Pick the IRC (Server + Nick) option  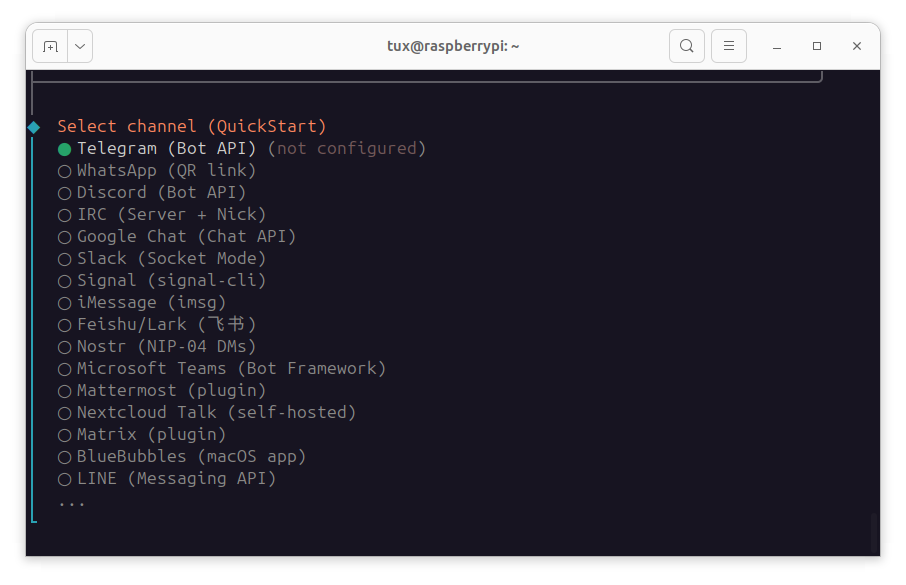(65, 215)
